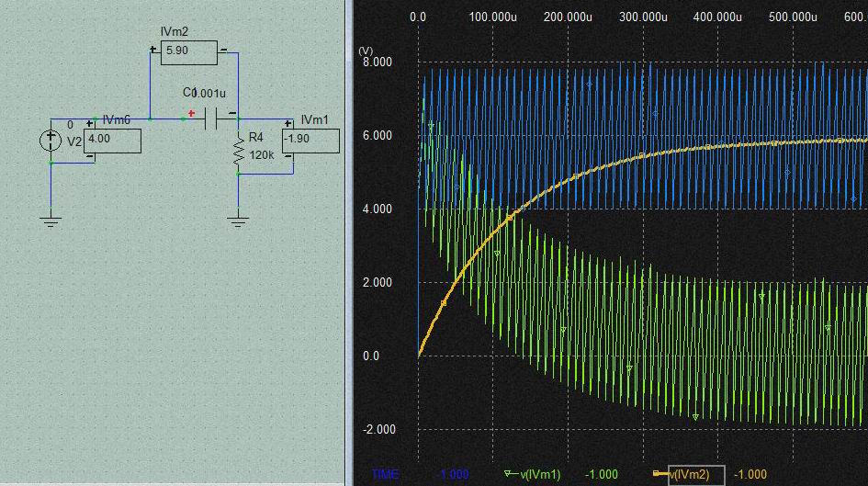Screen dimensions: 868x486
Task: Select the IVm2 voltmeter box
Action: point(189,52)
